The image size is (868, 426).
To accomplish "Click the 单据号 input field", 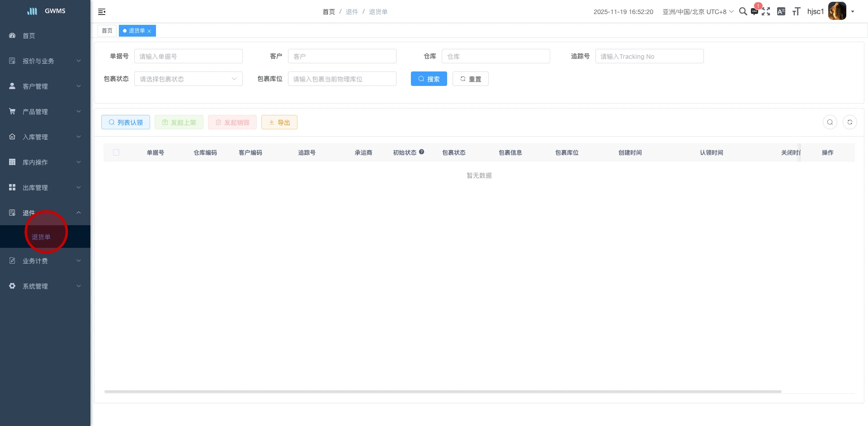I will (x=188, y=56).
